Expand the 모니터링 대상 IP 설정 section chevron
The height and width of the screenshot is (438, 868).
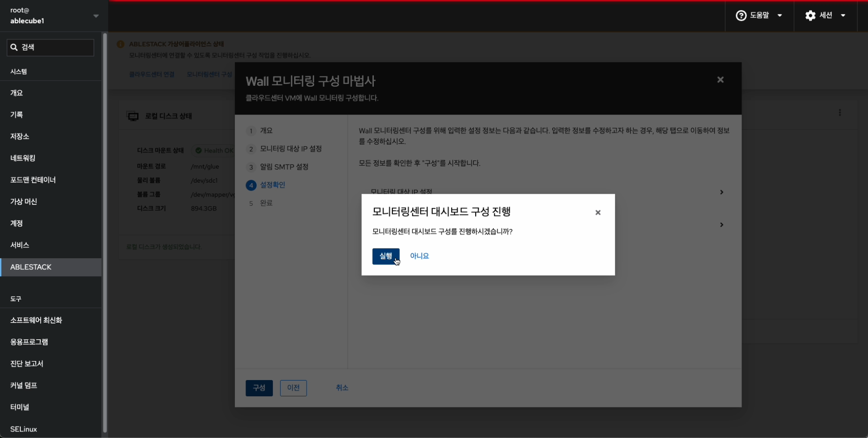click(x=721, y=192)
